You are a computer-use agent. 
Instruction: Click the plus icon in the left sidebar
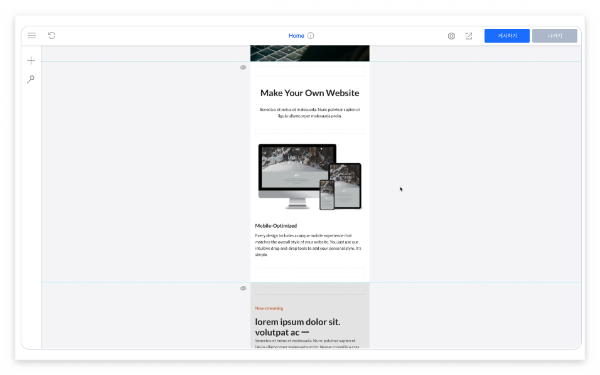pyautogui.click(x=31, y=60)
